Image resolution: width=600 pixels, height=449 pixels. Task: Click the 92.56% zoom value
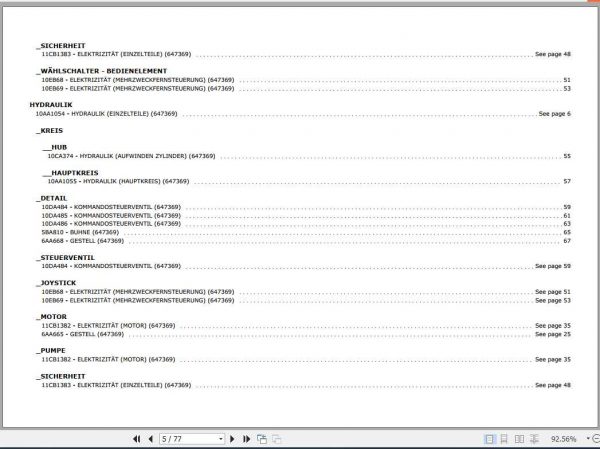click(563, 439)
